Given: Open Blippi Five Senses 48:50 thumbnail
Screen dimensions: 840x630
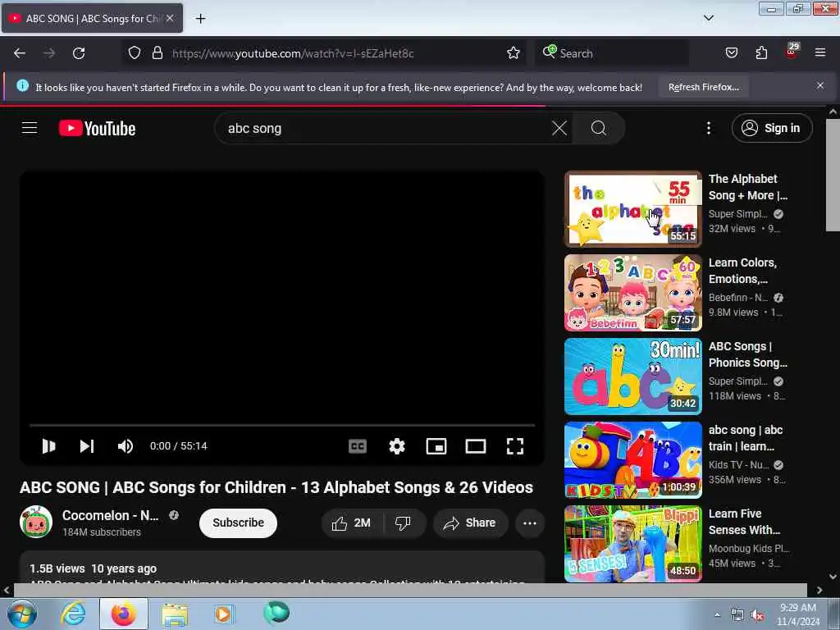Looking at the screenshot, I should [x=632, y=544].
